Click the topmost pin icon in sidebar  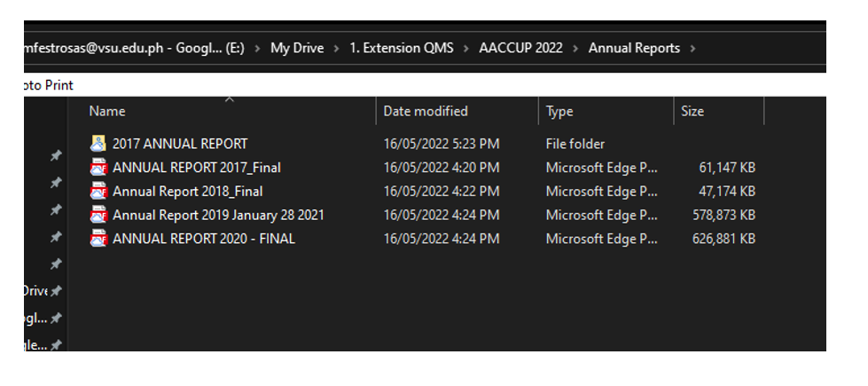(55, 156)
